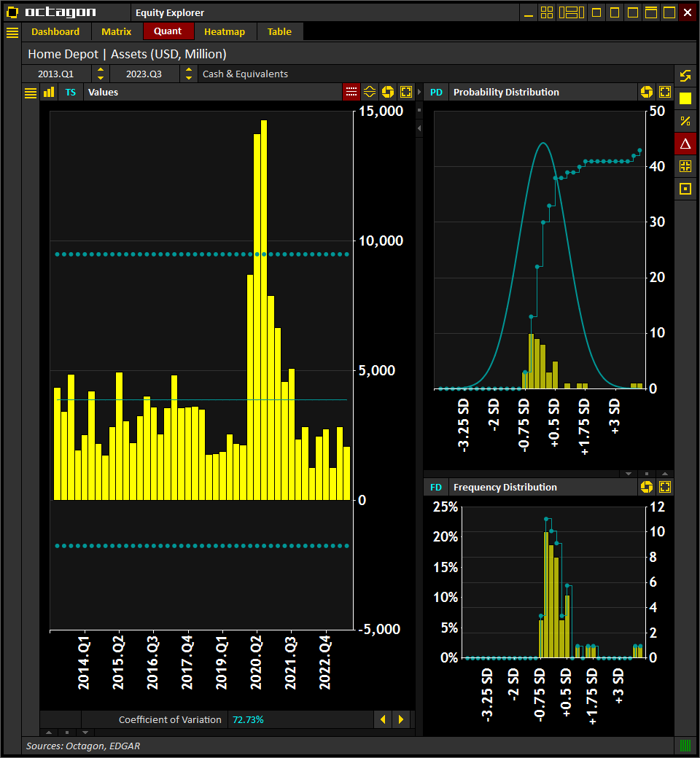Toggle the percent mode sidebar icon

click(x=685, y=121)
